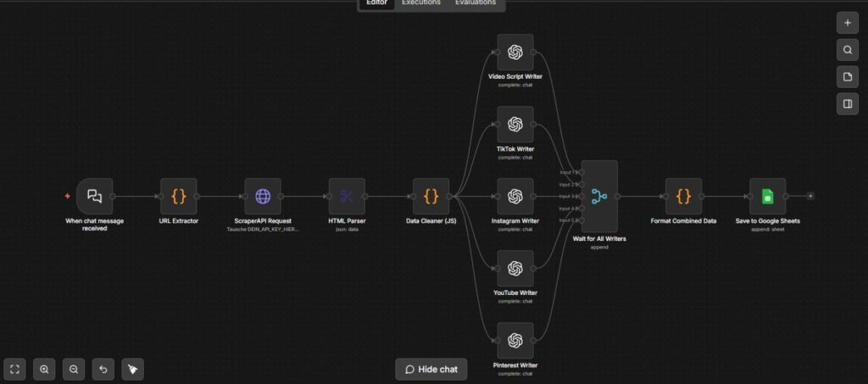Click the 'Save to Google Sheets' label
This screenshot has width=868, height=384.
point(768,220)
